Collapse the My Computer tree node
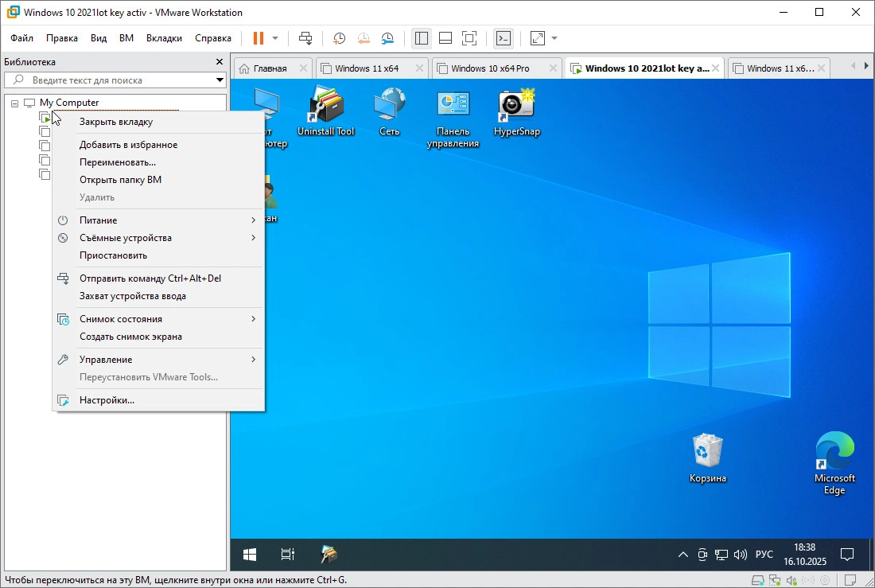This screenshot has width=875, height=588. click(x=14, y=103)
